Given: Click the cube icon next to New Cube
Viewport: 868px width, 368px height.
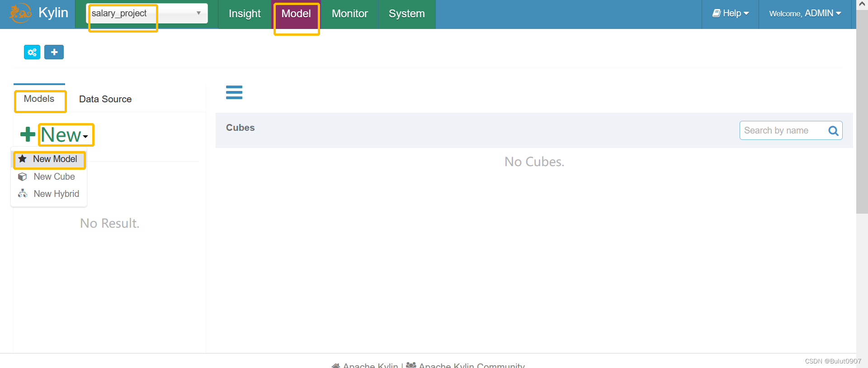Looking at the screenshot, I should tap(22, 177).
